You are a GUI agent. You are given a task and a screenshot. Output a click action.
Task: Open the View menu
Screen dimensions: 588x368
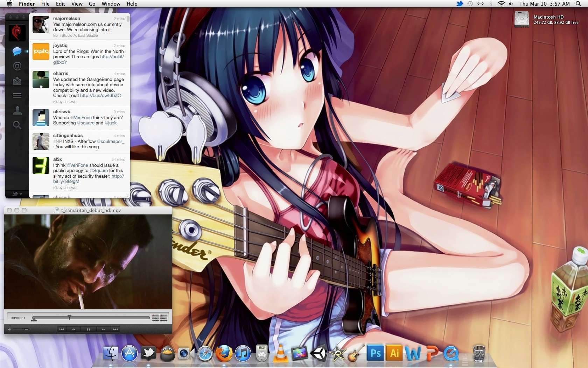click(x=77, y=4)
